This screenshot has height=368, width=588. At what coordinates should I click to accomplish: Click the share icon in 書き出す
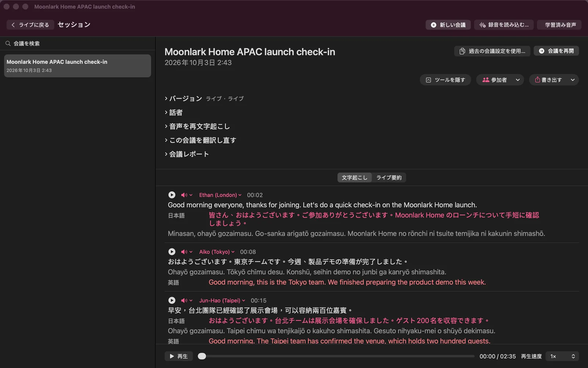[x=537, y=80]
